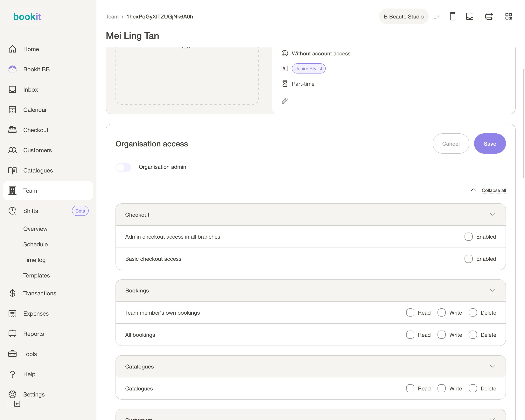Screen dimensions: 525x420
Task: Collapse the Catalogues permissions section
Action: tap(492, 366)
